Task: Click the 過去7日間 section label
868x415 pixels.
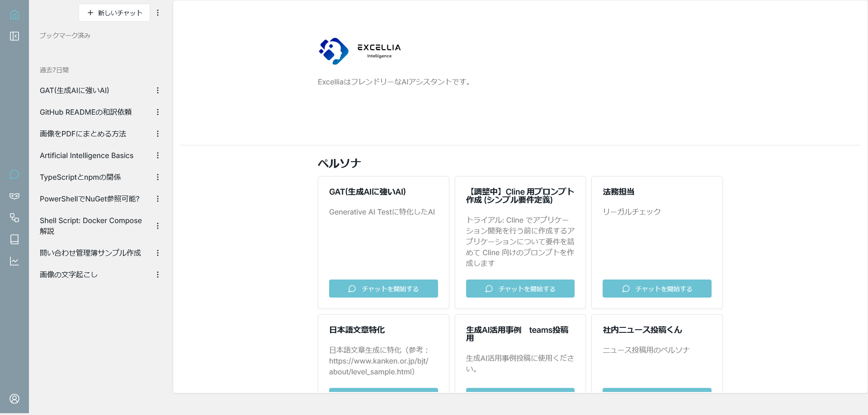Action: (54, 70)
